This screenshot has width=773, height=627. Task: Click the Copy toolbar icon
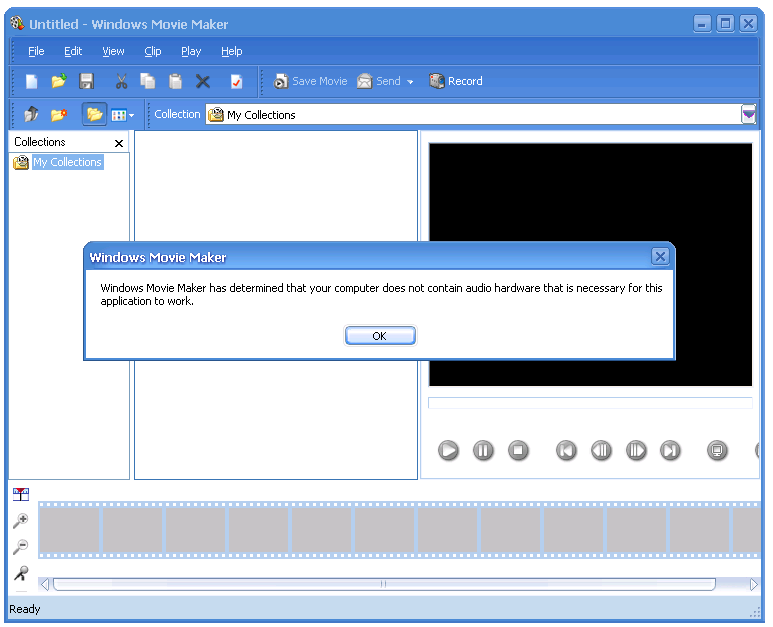point(148,81)
